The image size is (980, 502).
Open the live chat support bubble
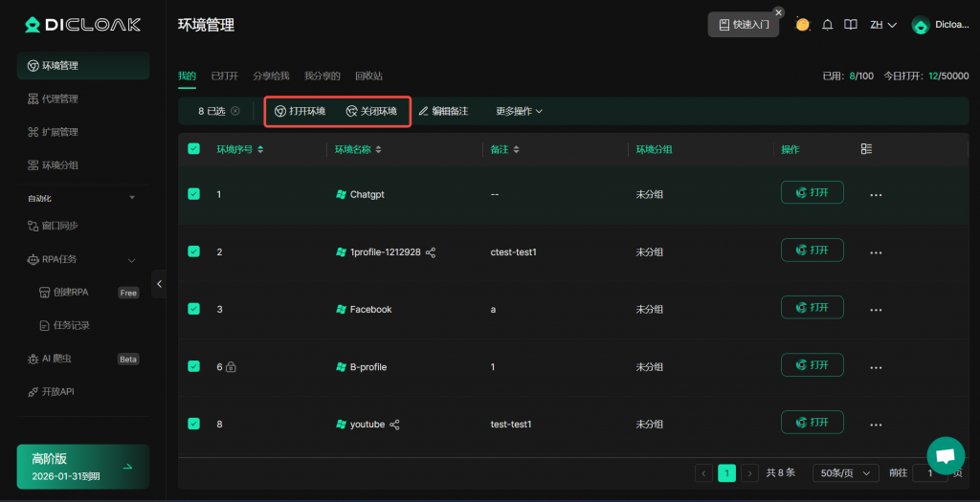[x=945, y=456]
